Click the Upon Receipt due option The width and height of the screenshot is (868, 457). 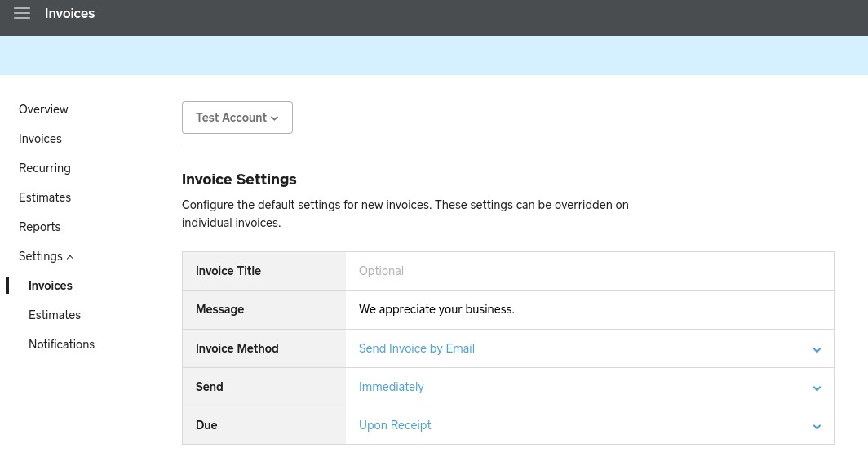pos(395,425)
